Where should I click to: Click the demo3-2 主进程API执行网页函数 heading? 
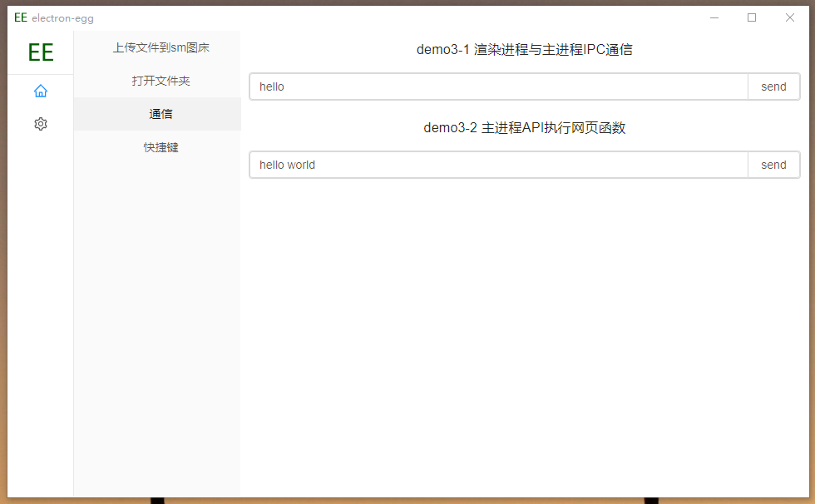(x=524, y=128)
